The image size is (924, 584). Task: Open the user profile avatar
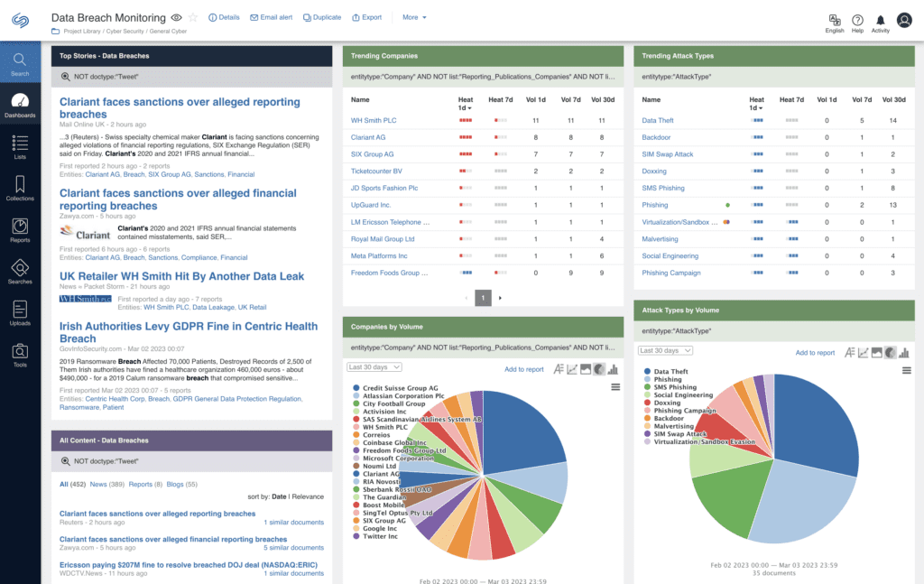point(904,20)
